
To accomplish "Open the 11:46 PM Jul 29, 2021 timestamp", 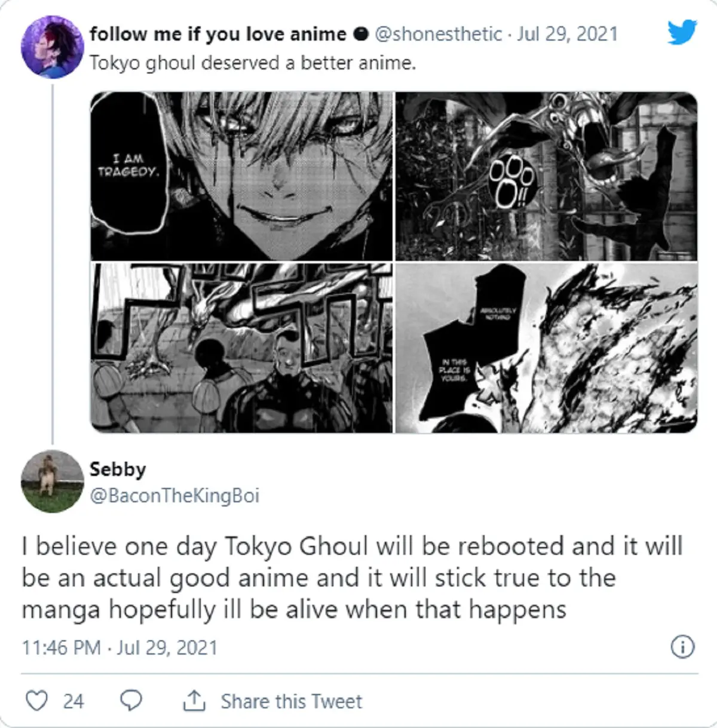I will click(119, 648).
